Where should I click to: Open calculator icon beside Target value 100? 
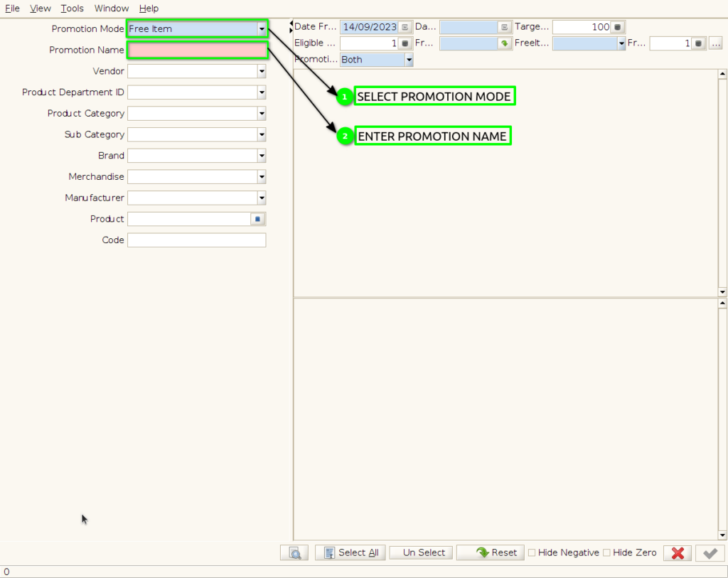click(x=618, y=28)
